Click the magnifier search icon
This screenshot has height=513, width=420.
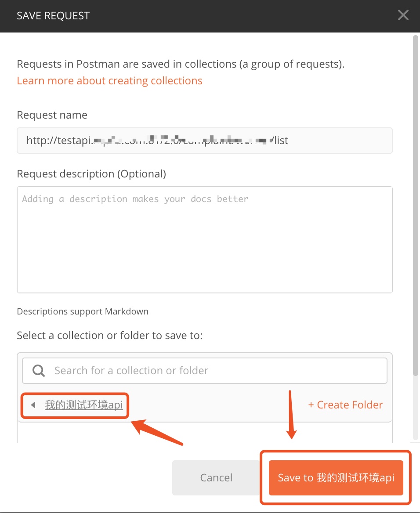coord(39,371)
